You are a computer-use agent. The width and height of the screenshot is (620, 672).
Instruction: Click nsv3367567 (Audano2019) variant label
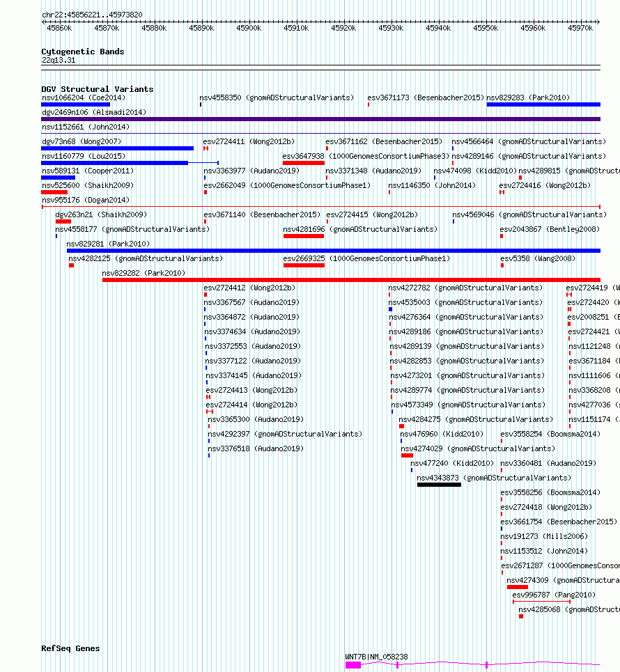251,302
